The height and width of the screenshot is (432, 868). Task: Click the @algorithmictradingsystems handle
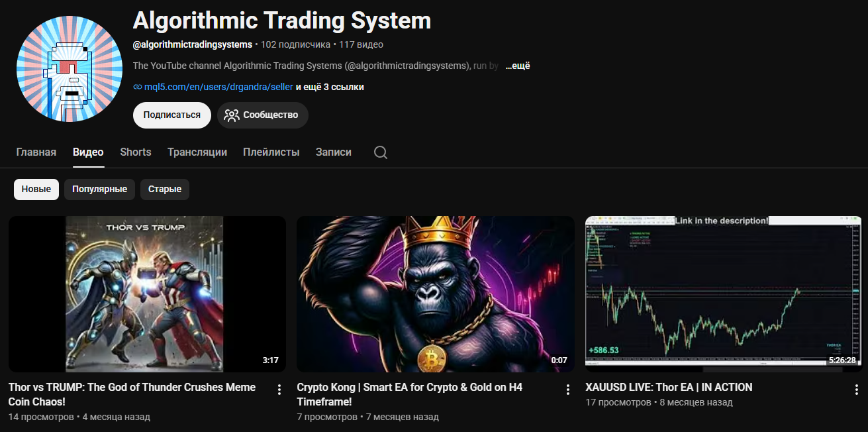click(193, 44)
